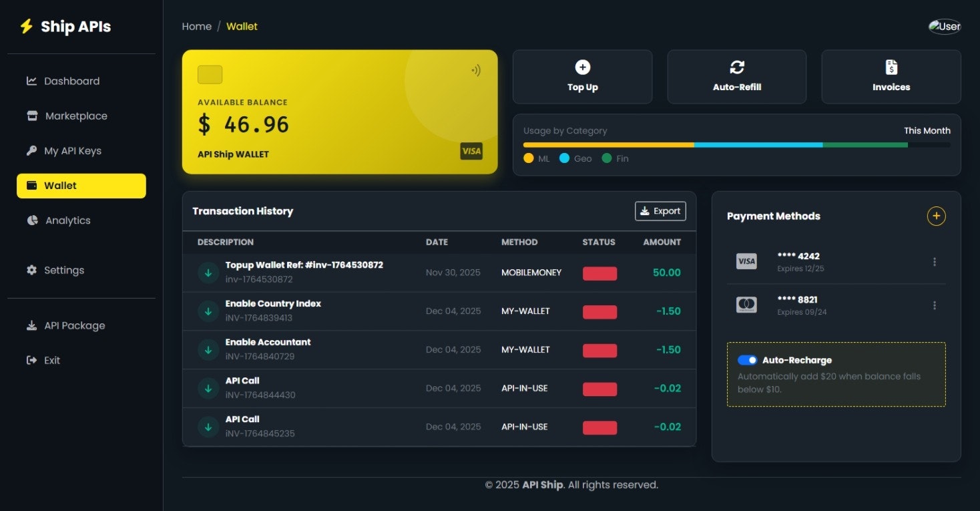Open Invoices using the invoice icon
Image resolution: width=980 pixels, height=511 pixels.
(891, 67)
